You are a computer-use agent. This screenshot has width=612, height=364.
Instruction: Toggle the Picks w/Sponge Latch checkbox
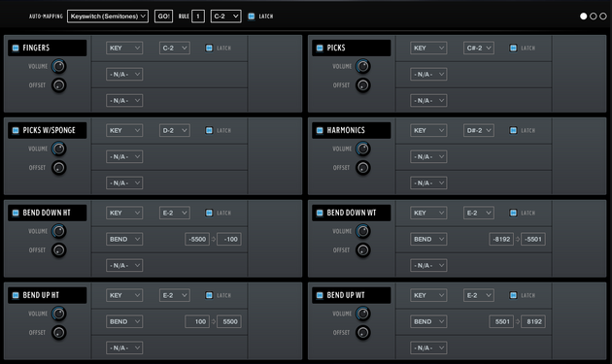click(x=209, y=130)
